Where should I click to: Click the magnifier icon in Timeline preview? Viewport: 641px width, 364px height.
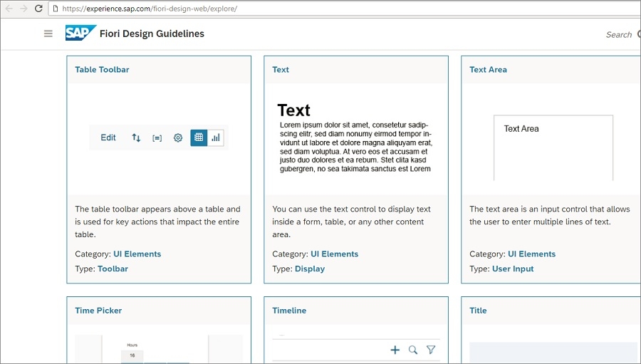tap(413, 350)
